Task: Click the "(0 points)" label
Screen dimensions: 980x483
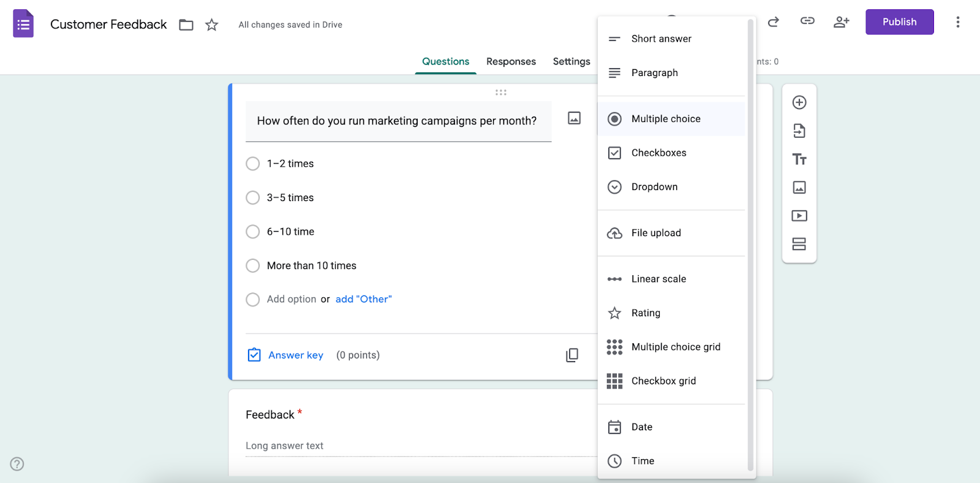Action: tap(358, 355)
